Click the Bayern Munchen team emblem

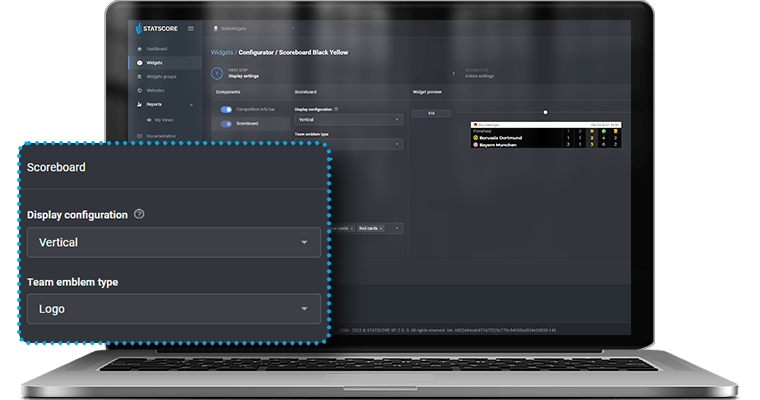[x=475, y=144]
